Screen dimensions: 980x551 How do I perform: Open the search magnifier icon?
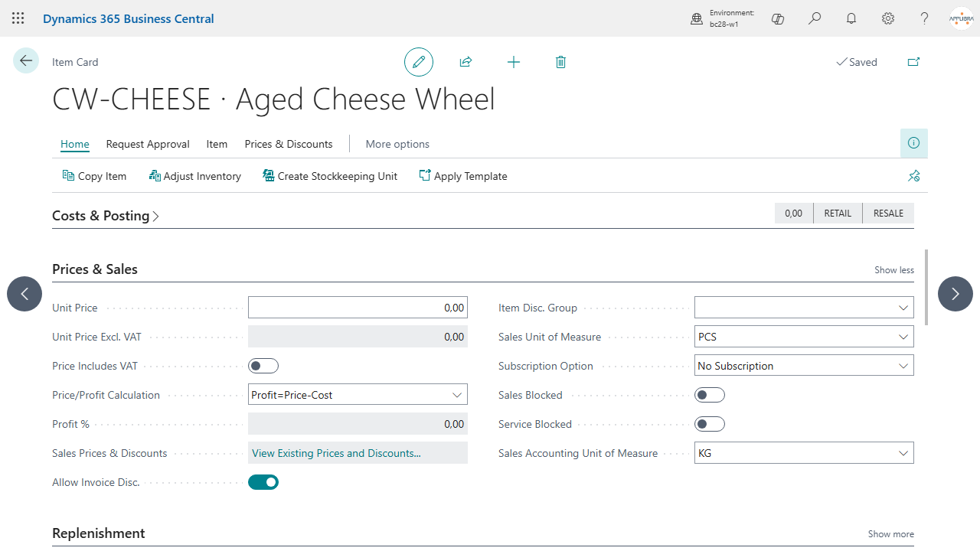815,18
